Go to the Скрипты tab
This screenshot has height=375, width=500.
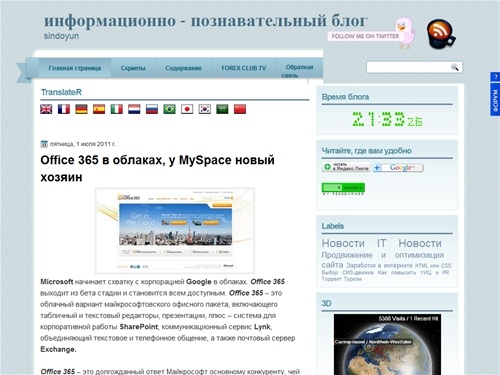(133, 68)
